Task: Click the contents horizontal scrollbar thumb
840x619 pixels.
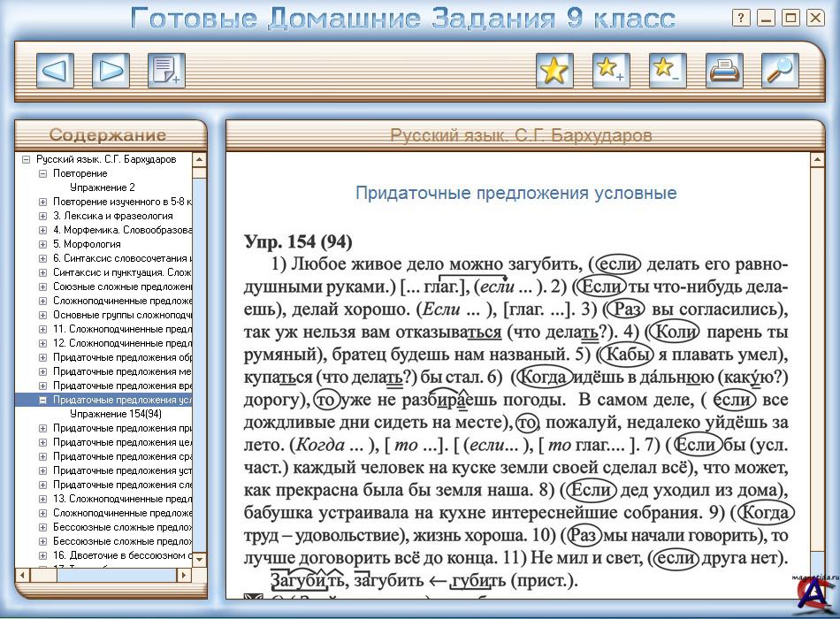Action: click(x=43, y=575)
